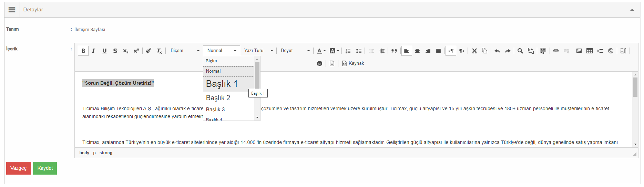The width and height of the screenshot is (644, 187).
Task: Insert an image
Action: point(579,51)
